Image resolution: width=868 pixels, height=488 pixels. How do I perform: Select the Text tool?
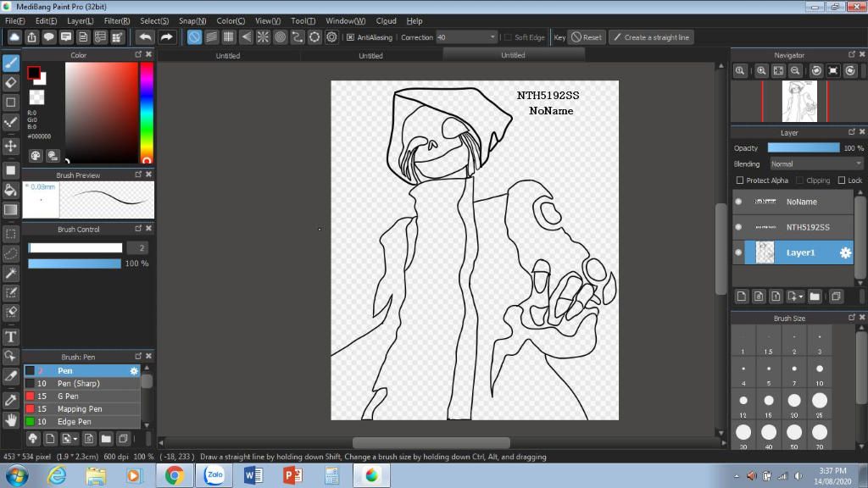[11, 336]
